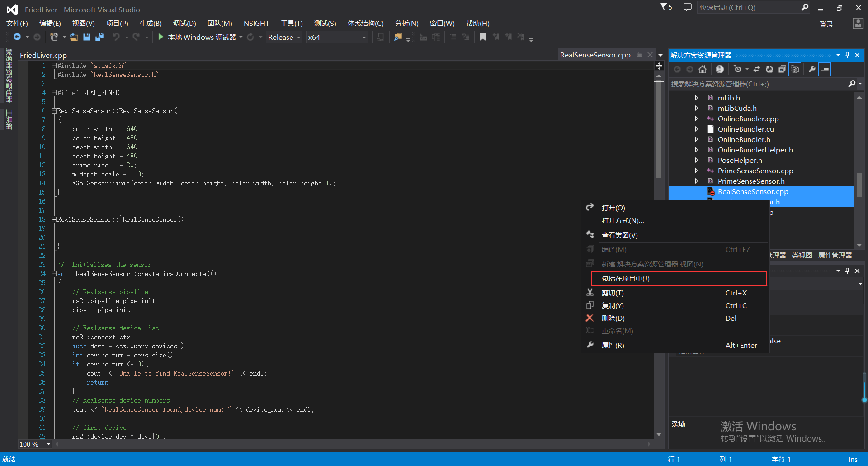The width and height of the screenshot is (868, 466).
Task: Switch to the FriedLiver.cpp tab
Action: (x=43, y=55)
